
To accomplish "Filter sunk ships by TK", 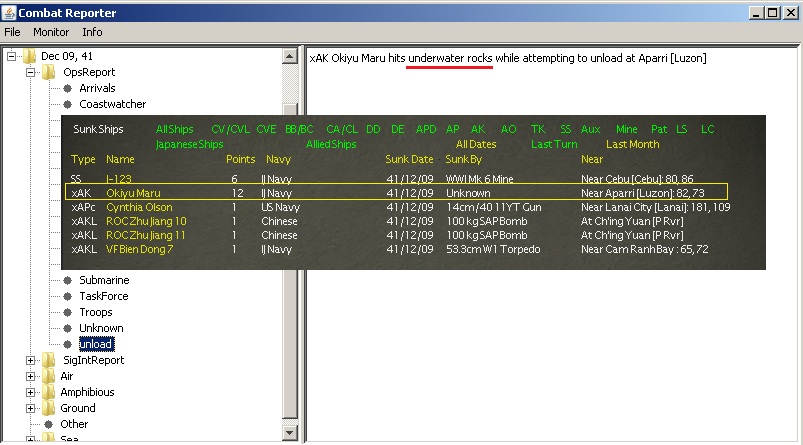I will tap(538, 129).
